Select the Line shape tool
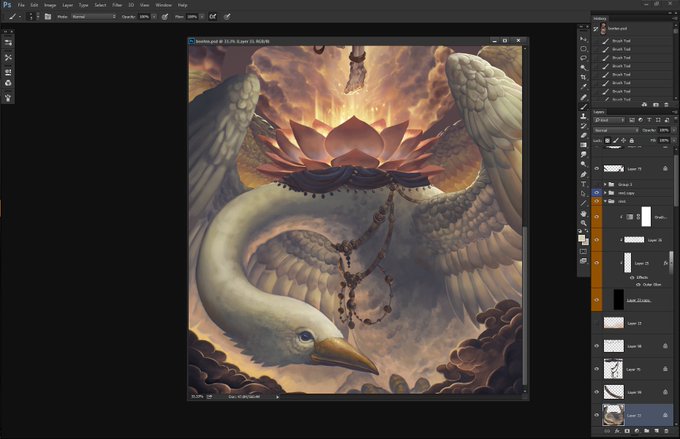This screenshot has height=439, width=680. [x=584, y=203]
